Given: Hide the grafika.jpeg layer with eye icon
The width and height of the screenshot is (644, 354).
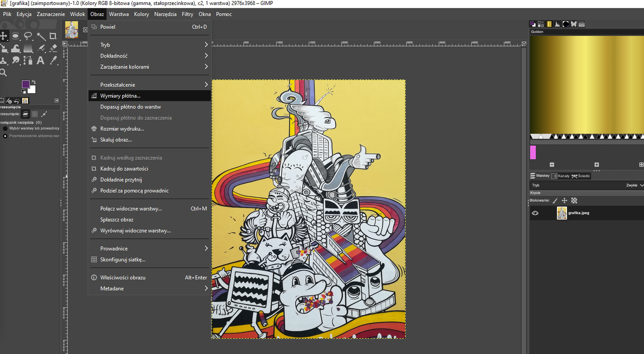Looking at the screenshot, I should pos(535,213).
